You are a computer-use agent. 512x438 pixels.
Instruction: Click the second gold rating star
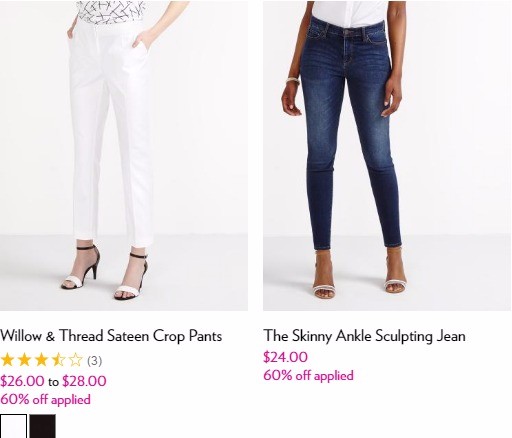24,360
